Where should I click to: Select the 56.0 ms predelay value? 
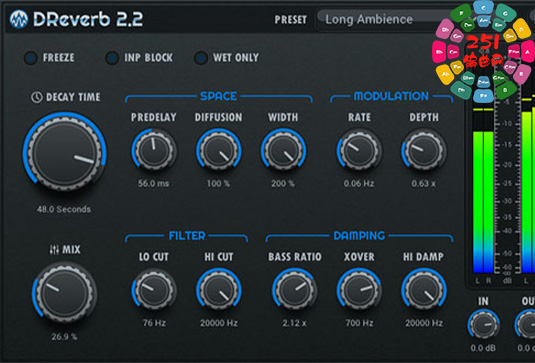pos(154,184)
